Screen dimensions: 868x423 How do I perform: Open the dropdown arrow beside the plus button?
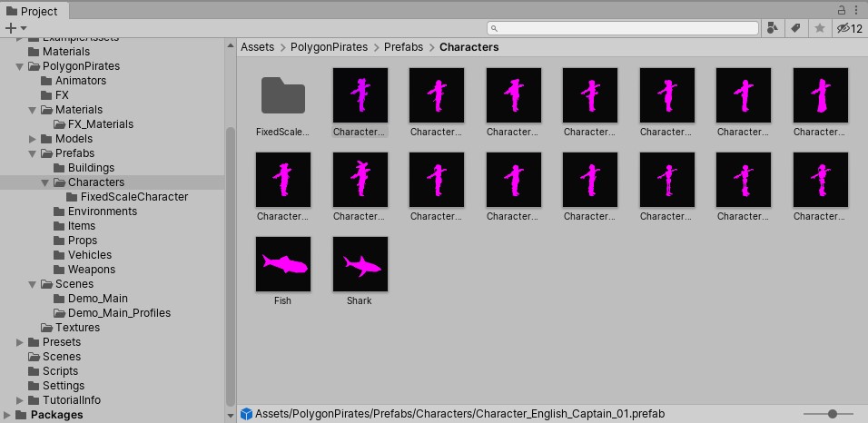(24, 28)
